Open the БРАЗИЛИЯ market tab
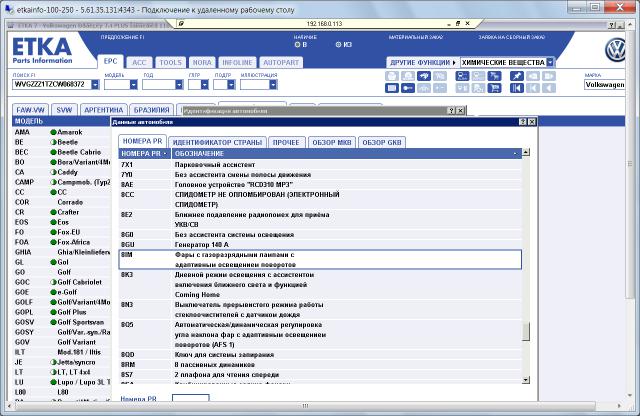Viewport: 640px width, 416px height. pyautogui.click(x=151, y=110)
